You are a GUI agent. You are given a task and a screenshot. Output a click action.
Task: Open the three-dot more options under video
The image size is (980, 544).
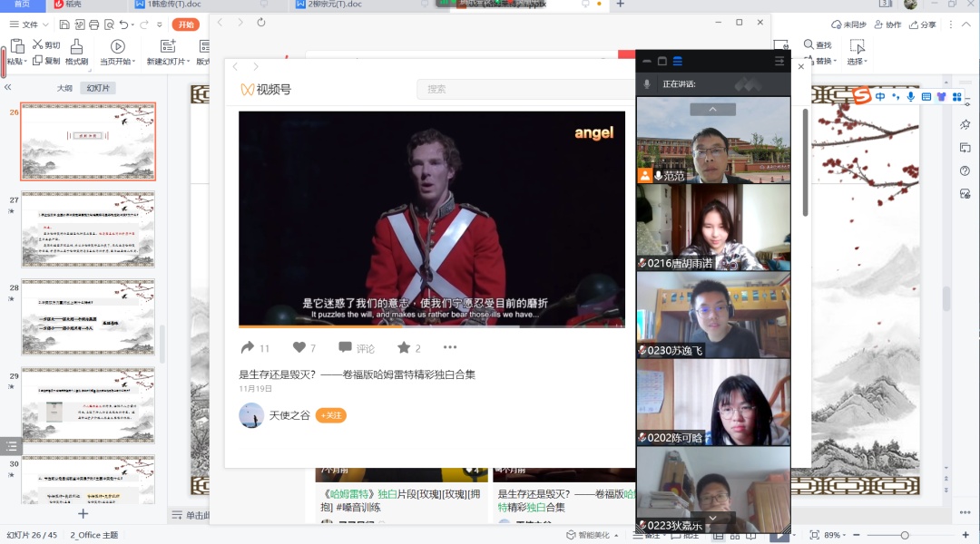(x=450, y=347)
